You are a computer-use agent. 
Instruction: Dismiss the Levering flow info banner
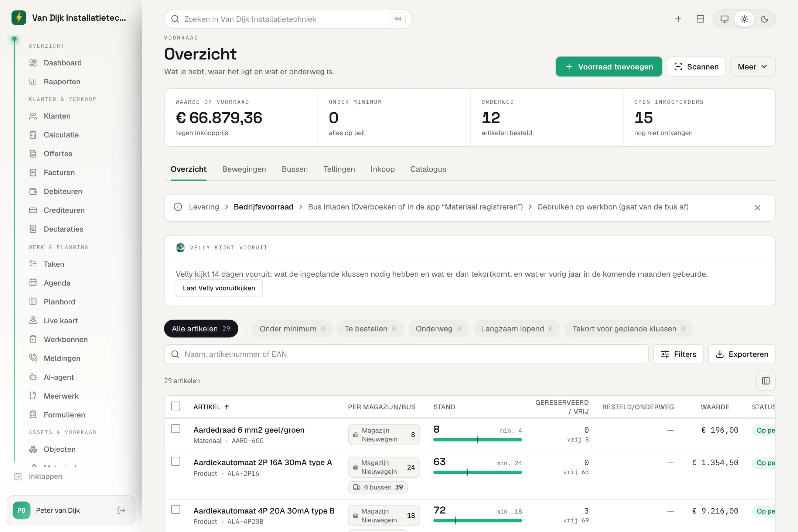pyautogui.click(x=757, y=208)
